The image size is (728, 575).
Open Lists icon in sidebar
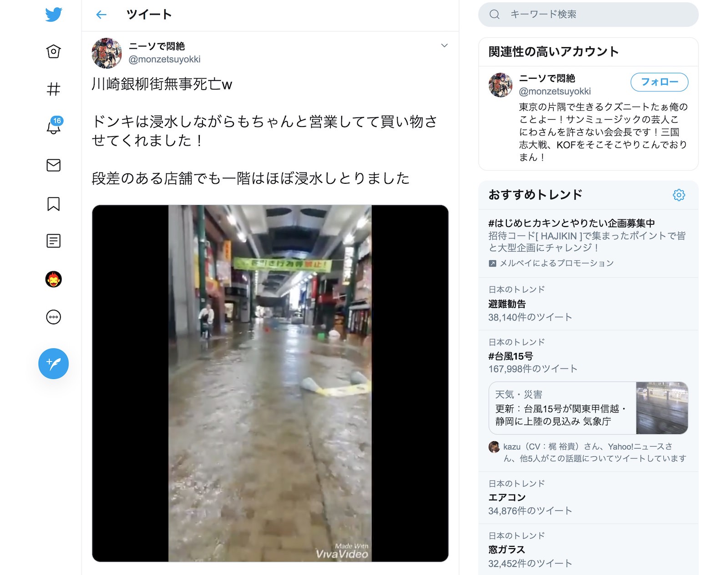pyautogui.click(x=53, y=241)
